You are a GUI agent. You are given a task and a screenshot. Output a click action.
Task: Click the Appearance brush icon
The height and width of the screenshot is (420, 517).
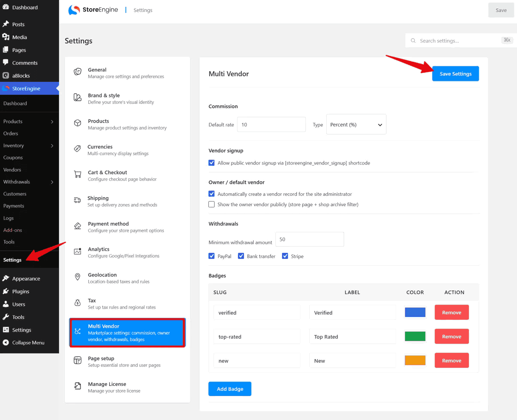[6, 279]
